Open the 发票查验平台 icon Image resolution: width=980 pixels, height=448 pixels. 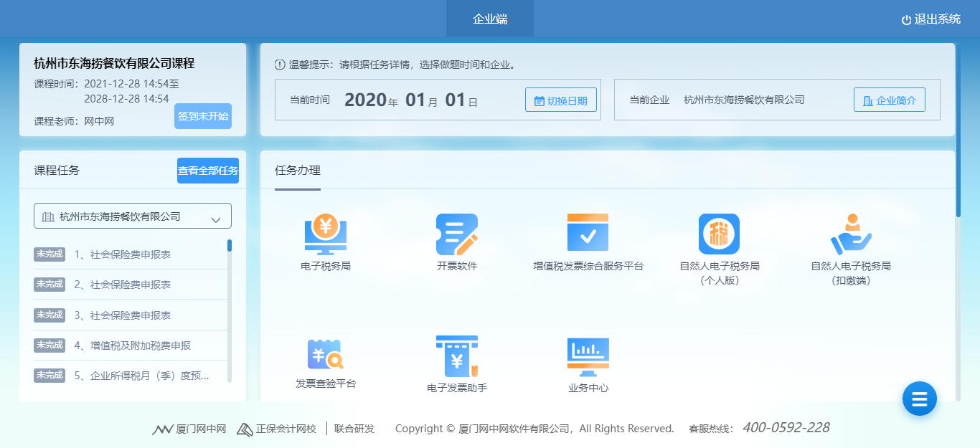(x=326, y=355)
